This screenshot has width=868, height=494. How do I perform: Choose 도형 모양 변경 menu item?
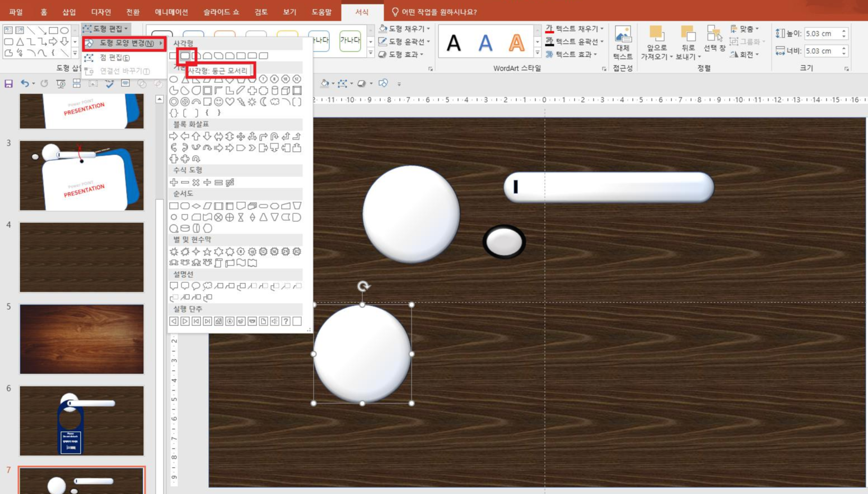124,43
